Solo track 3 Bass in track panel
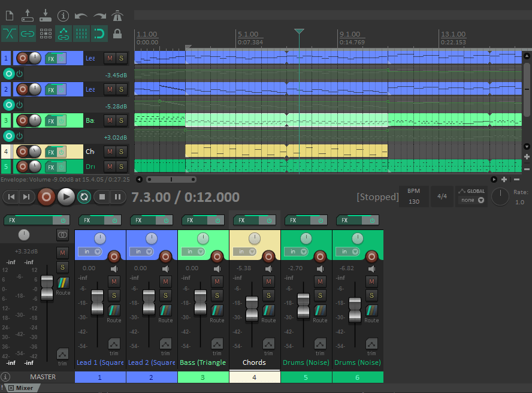 click(x=122, y=120)
